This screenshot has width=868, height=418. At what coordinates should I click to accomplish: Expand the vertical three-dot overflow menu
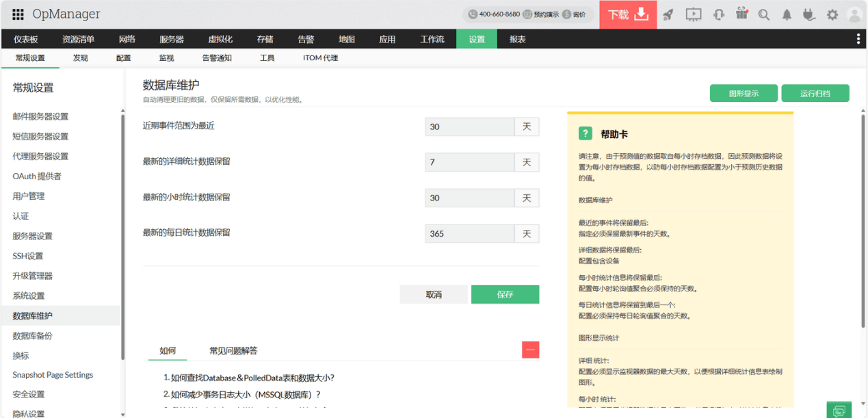click(858, 39)
